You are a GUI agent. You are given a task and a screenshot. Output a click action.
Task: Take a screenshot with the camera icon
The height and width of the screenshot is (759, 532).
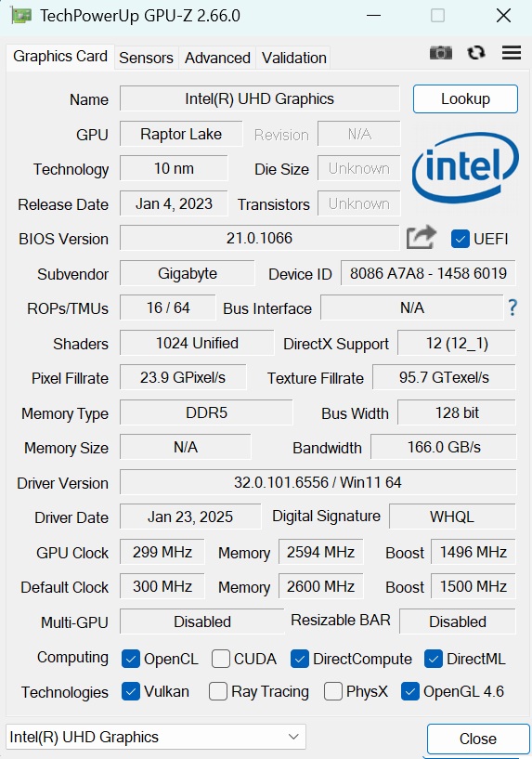point(441,52)
